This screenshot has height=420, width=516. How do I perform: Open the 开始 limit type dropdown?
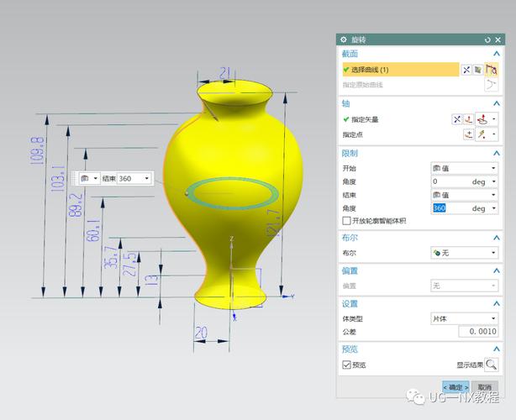[464, 168]
